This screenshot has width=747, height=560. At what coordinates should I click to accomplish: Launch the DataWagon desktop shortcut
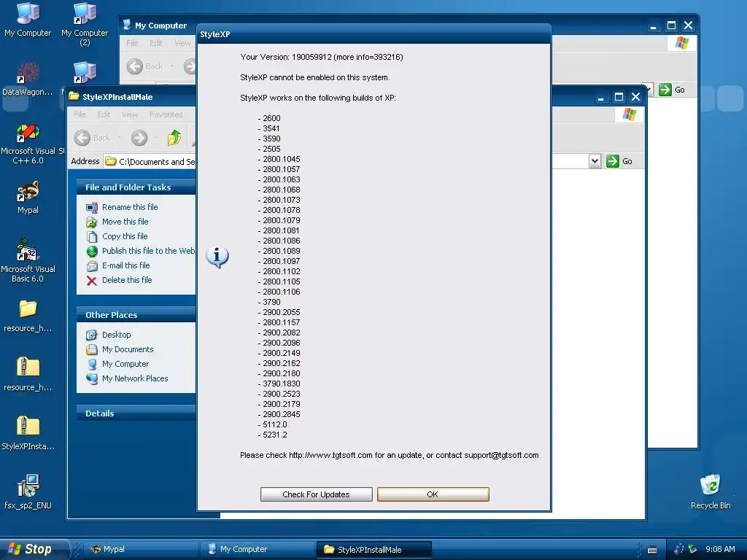point(28,79)
